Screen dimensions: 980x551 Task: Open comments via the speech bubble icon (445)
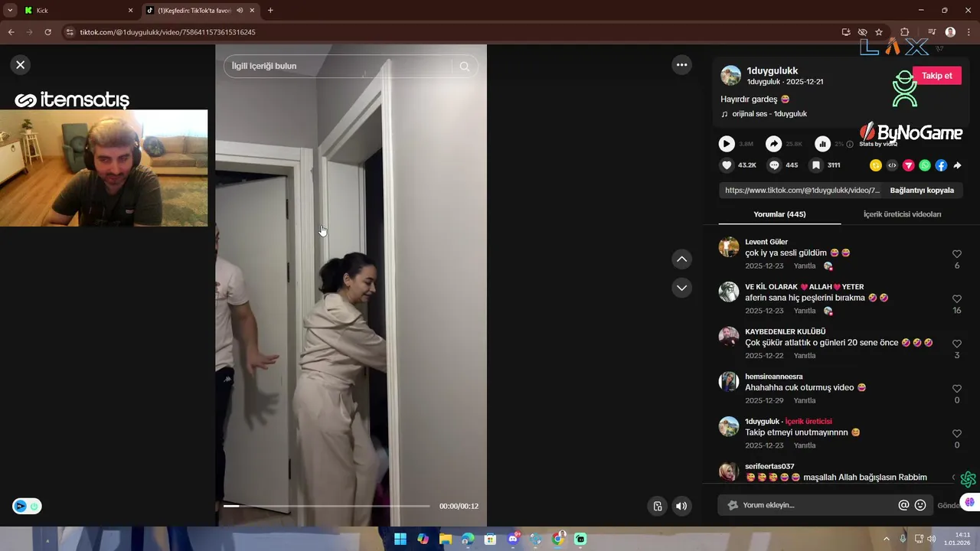coord(774,165)
